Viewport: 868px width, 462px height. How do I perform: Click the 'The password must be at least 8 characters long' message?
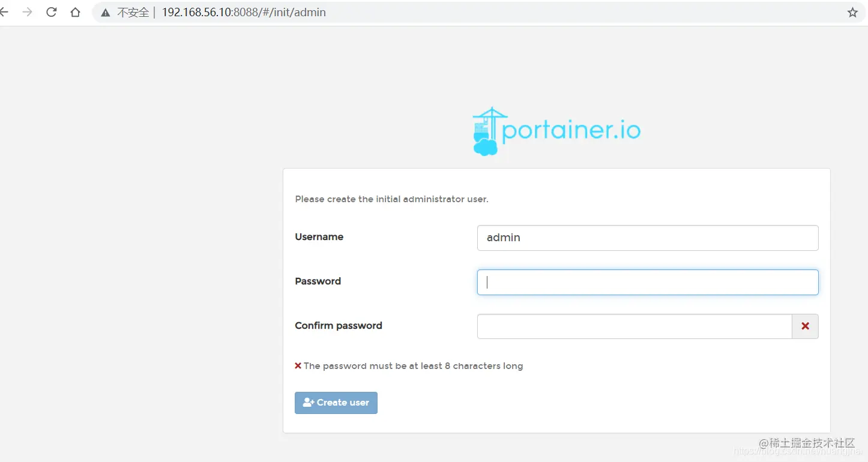[413, 366]
